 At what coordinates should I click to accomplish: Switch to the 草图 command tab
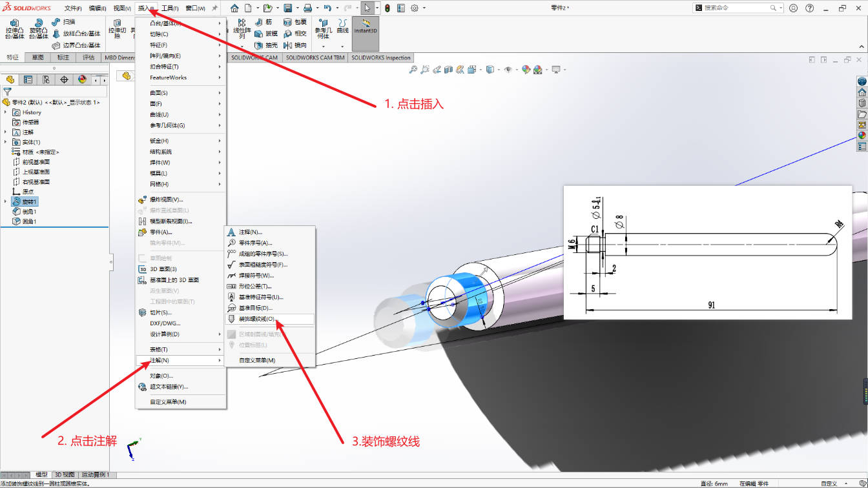click(x=38, y=57)
